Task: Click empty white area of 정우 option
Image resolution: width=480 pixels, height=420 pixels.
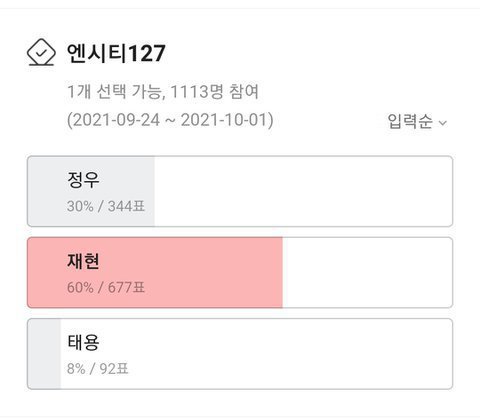Action: (303, 191)
